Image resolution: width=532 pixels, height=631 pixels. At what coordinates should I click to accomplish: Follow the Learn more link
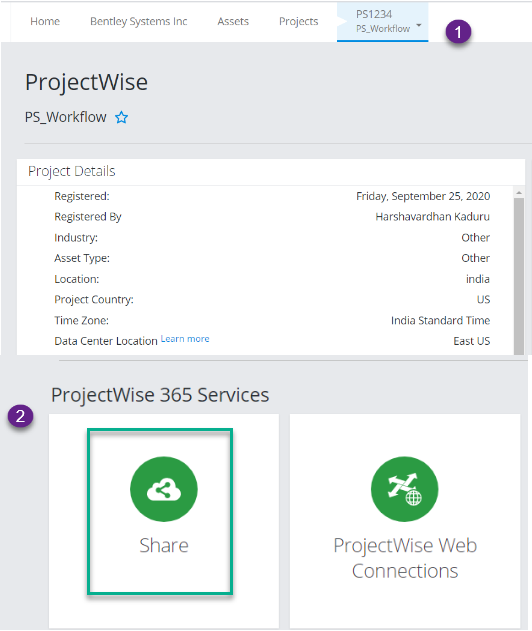[185, 339]
